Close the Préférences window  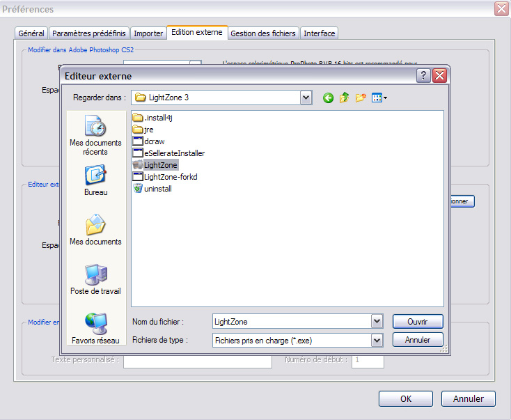click(501, 9)
